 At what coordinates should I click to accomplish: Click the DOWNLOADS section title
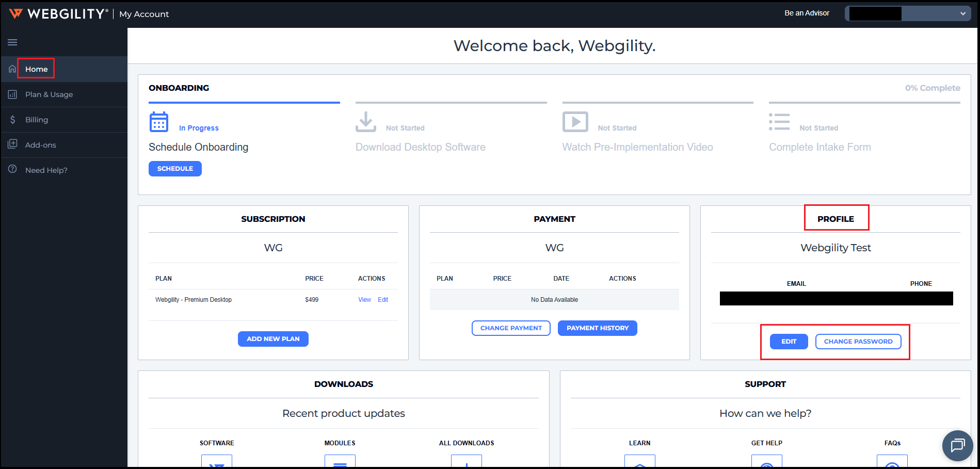(x=344, y=384)
